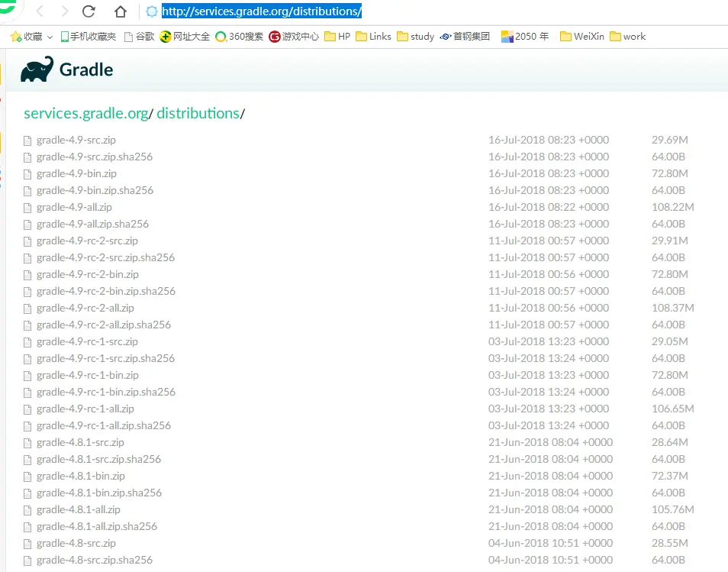
Task: Download gradle-4.9-rc-1-bin.zip
Action: (88, 375)
